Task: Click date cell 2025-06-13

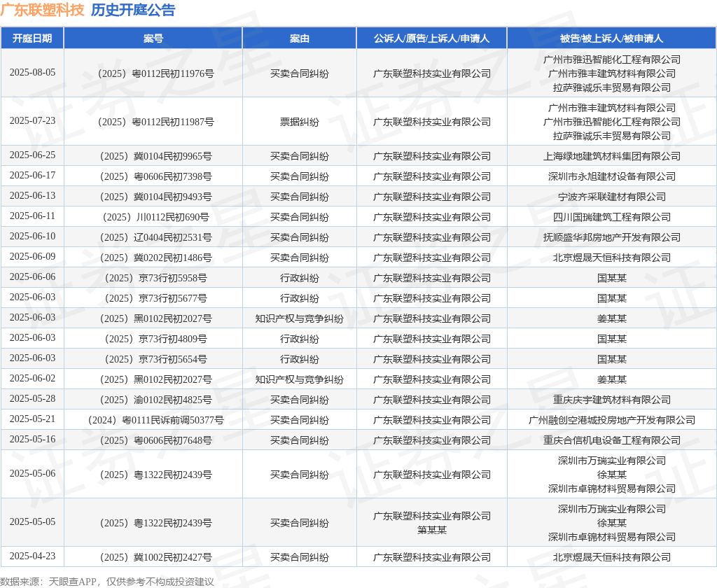Action: (x=32, y=196)
